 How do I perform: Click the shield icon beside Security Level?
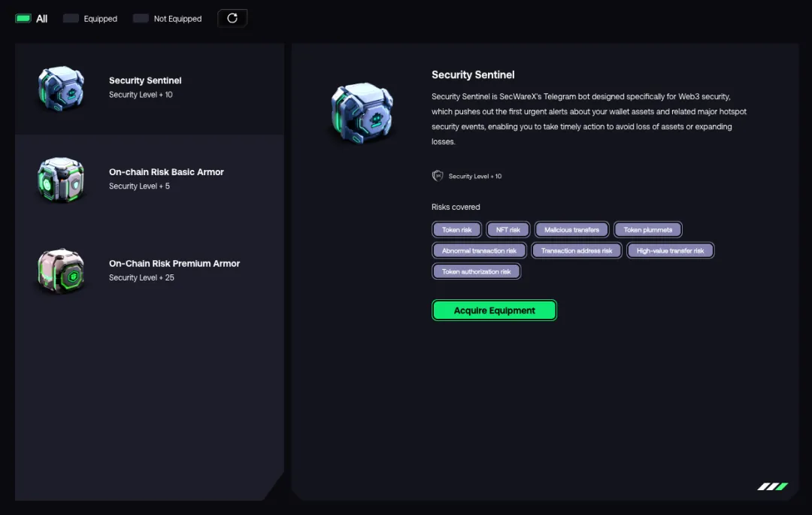coord(438,176)
